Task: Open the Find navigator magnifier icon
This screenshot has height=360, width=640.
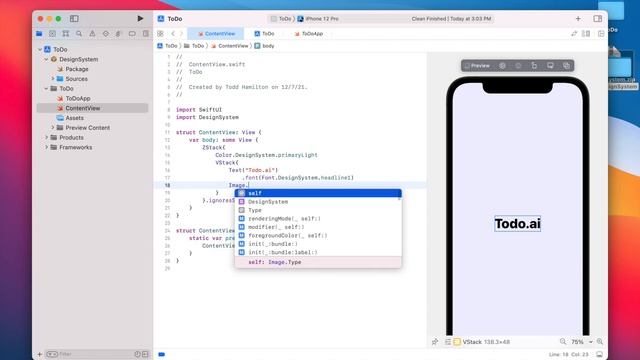Action: [79, 33]
